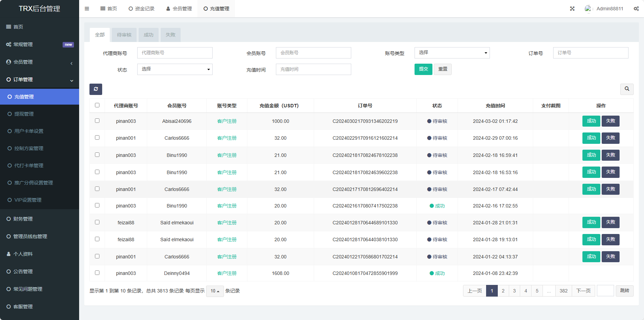Toggle the sidebar hamburger menu icon

(x=87, y=9)
